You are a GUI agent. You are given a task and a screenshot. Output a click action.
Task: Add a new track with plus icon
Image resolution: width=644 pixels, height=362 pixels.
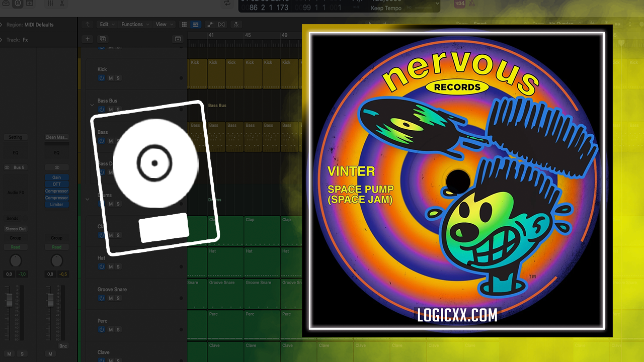pyautogui.click(x=88, y=39)
